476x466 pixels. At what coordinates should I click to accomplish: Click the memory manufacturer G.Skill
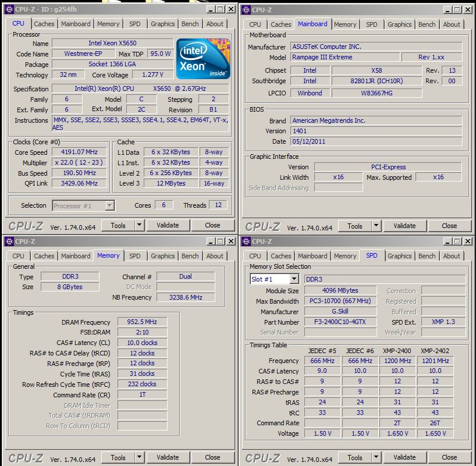[x=340, y=311]
